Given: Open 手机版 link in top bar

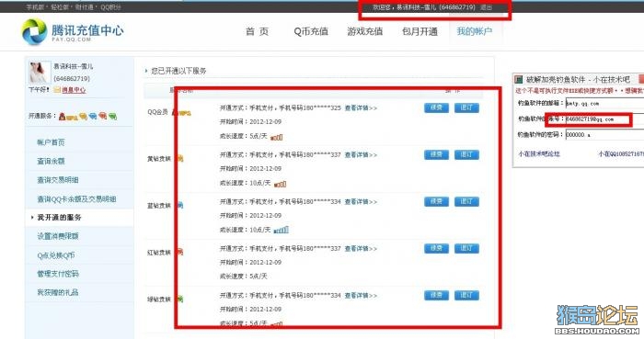Looking at the screenshot, I should (x=35, y=7).
